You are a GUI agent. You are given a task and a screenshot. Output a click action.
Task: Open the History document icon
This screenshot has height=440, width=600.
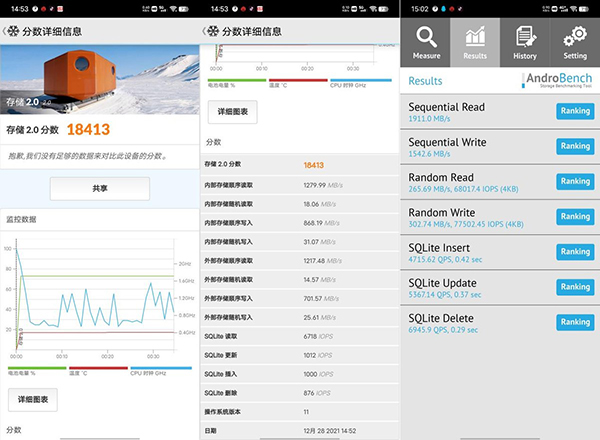pos(525,42)
